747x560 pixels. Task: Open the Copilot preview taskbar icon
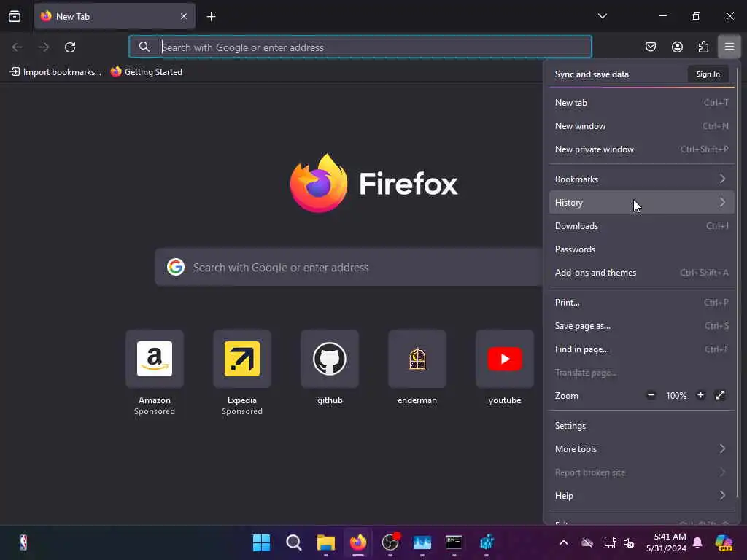[x=724, y=542]
